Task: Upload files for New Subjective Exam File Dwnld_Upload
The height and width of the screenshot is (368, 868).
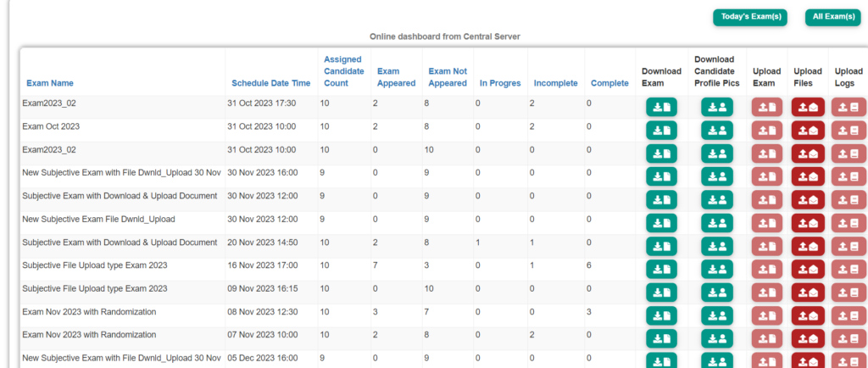Action: [808, 223]
